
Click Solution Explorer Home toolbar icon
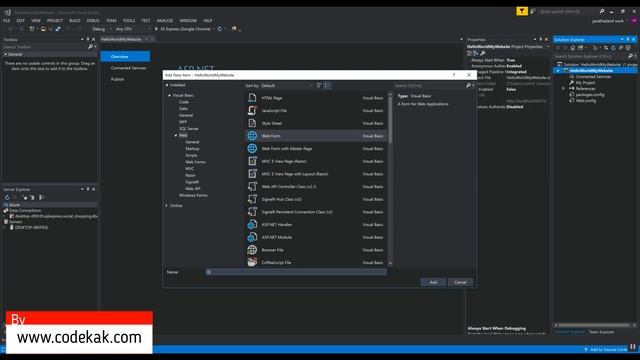tap(573, 48)
